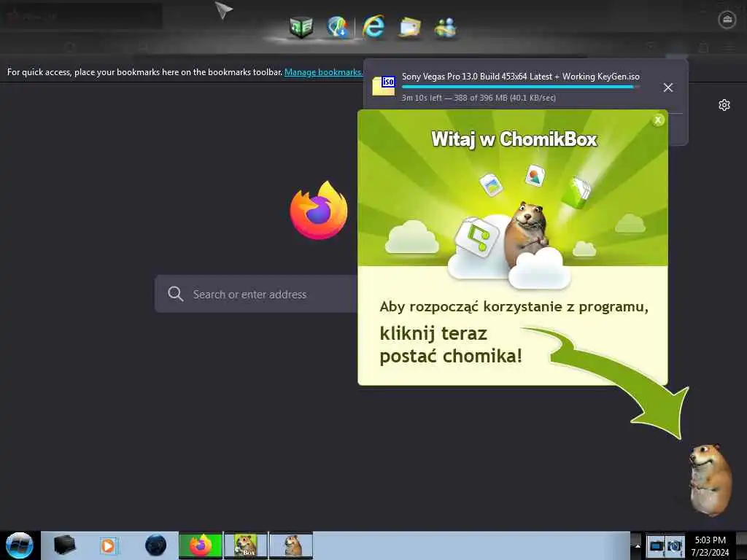Cancel the Sony Vegas Pro download

pyautogui.click(x=668, y=87)
